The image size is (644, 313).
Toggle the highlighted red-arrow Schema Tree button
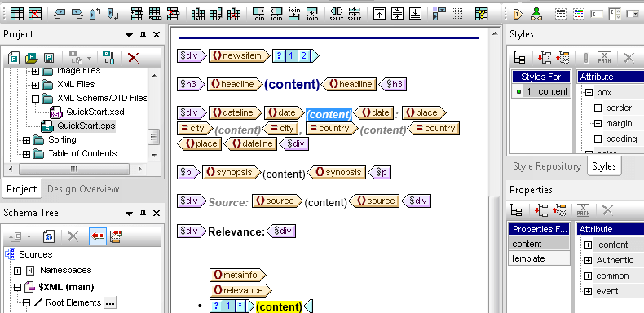pyautogui.click(x=98, y=236)
